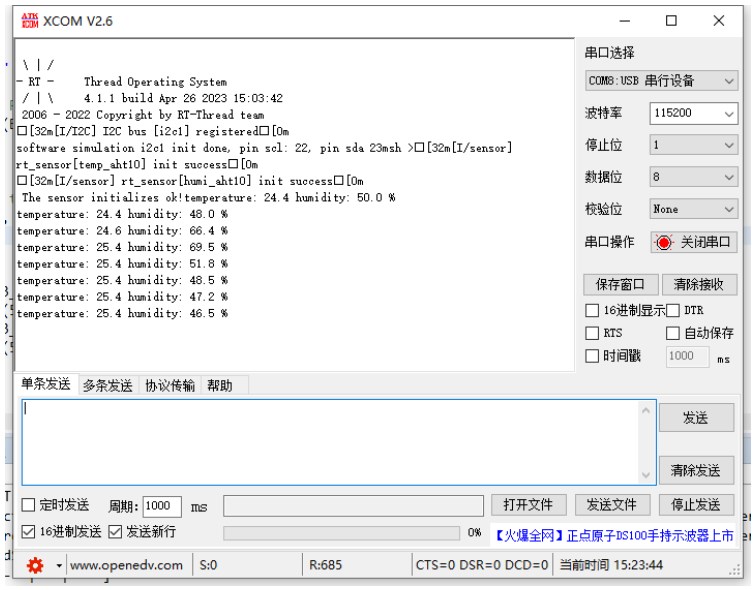Click the send box scroll down arrow

(646, 475)
